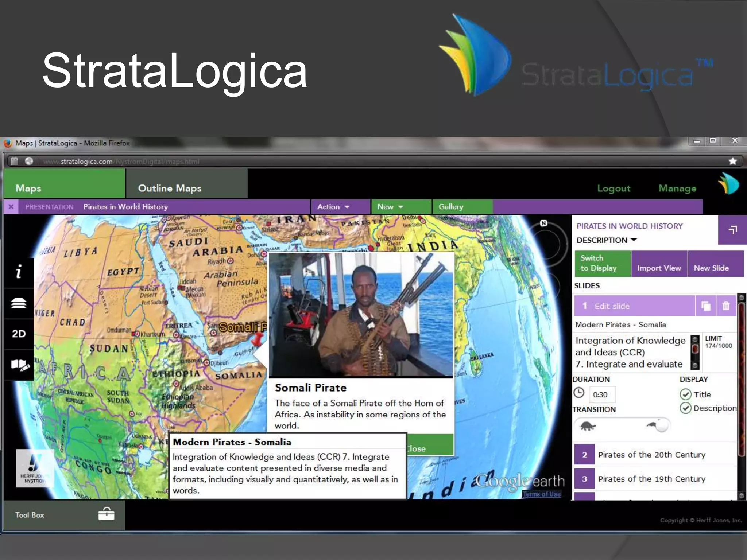The width and height of the screenshot is (747, 560).
Task: Open the Action dropdown menu
Action: point(333,207)
